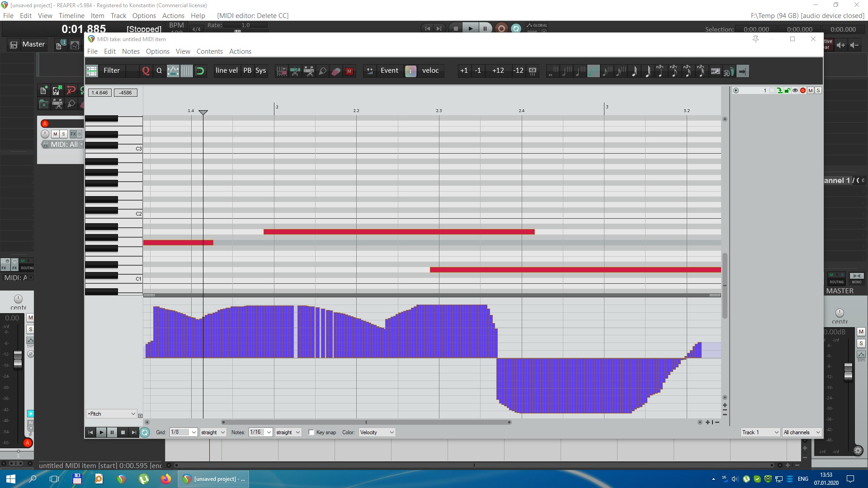Open the Color Velocity dropdown
Viewport: 868px width, 488px height.
[377, 432]
